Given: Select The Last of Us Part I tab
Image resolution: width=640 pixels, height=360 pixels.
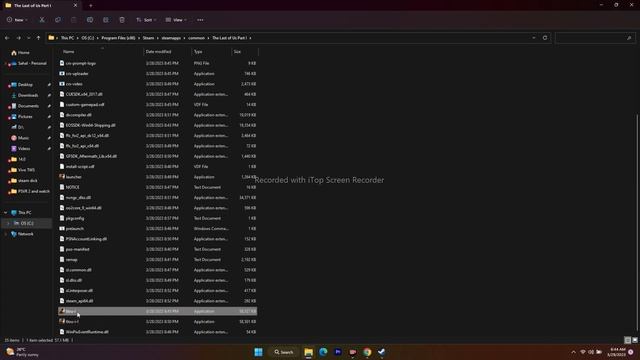Looking at the screenshot, I should [41, 6].
